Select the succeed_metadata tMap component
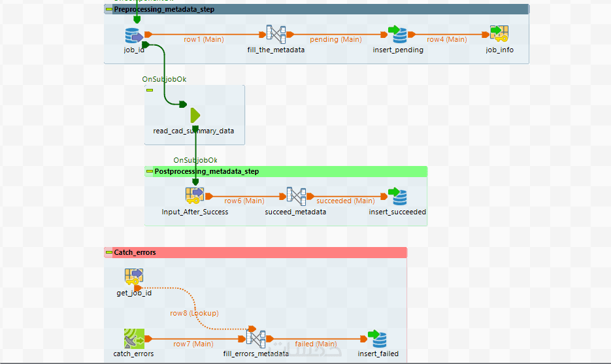Viewport: 611px width, 364px height. pos(296,196)
